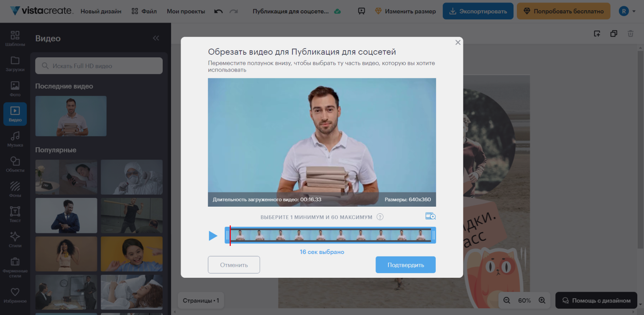Collapse the Видео panel with double chevron
Image resolution: width=644 pixels, height=315 pixels.
pyautogui.click(x=156, y=38)
